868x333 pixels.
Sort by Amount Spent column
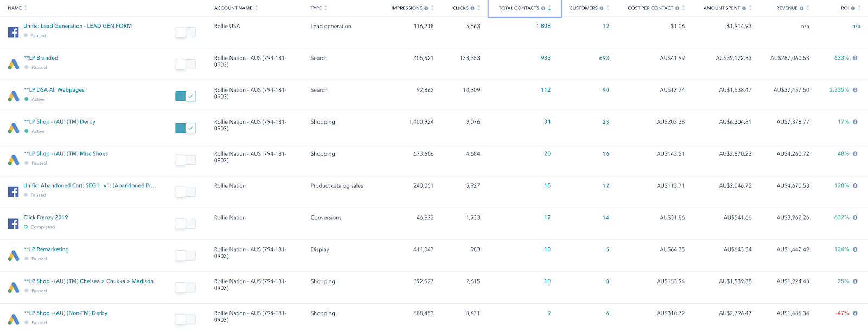pos(727,8)
